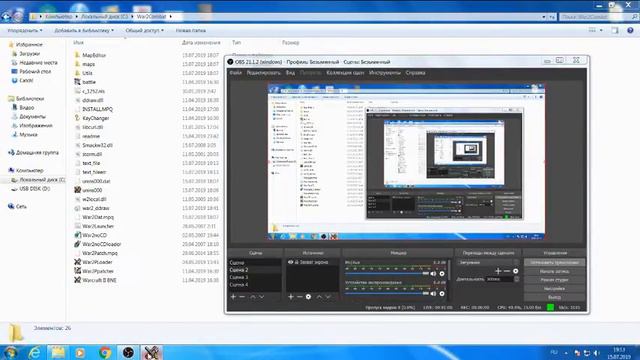This screenshot has height=360, width=640.
Task: Open source properties with the gear icon
Action: pos(309,297)
